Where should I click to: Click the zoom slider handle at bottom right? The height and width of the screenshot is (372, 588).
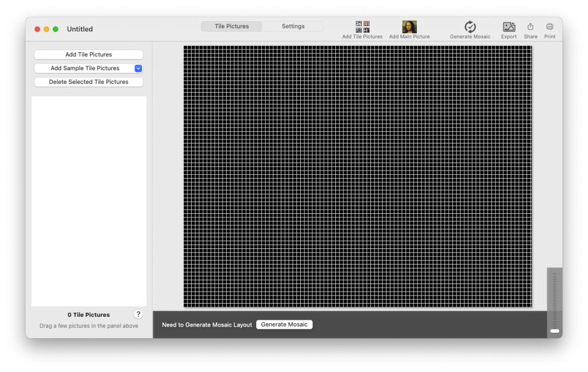coord(555,331)
